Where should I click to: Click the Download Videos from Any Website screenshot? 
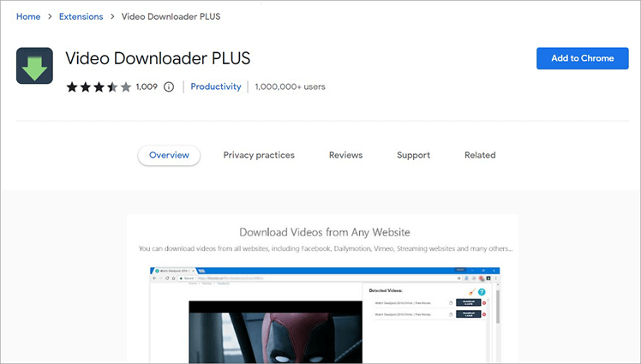pyautogui.click(x=322, y=289)
